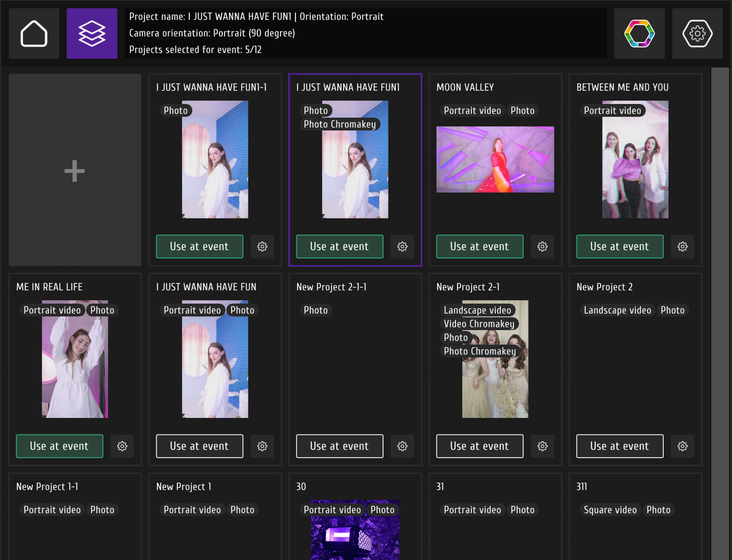
Task: Click the Portrait video tag on MOON VALLEY
Action: [473, 111]
